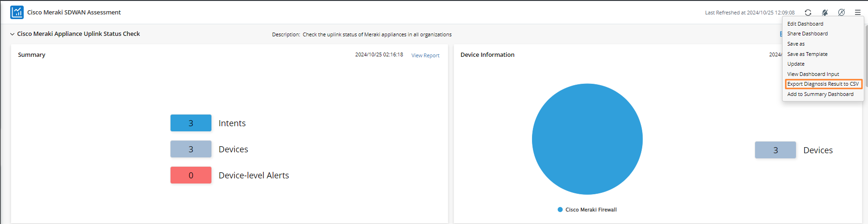Toggle the Cisco Meraki Firewall legend dot
Screen dimensions: 868x224
[x=560, y=210]
